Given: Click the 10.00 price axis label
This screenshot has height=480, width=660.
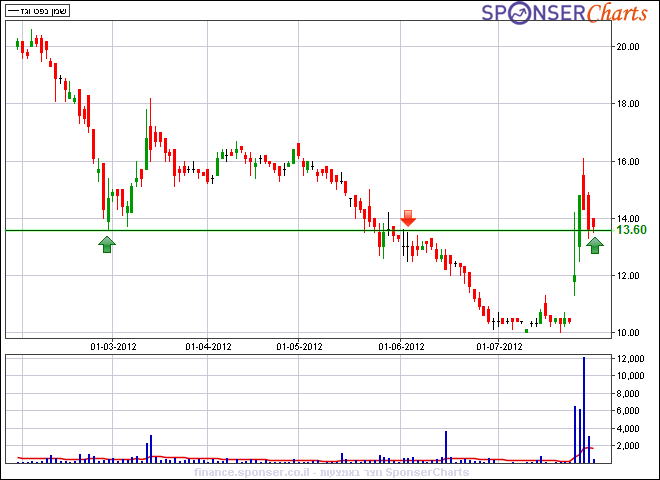Looking at the screenshot, I should point(628,333).
